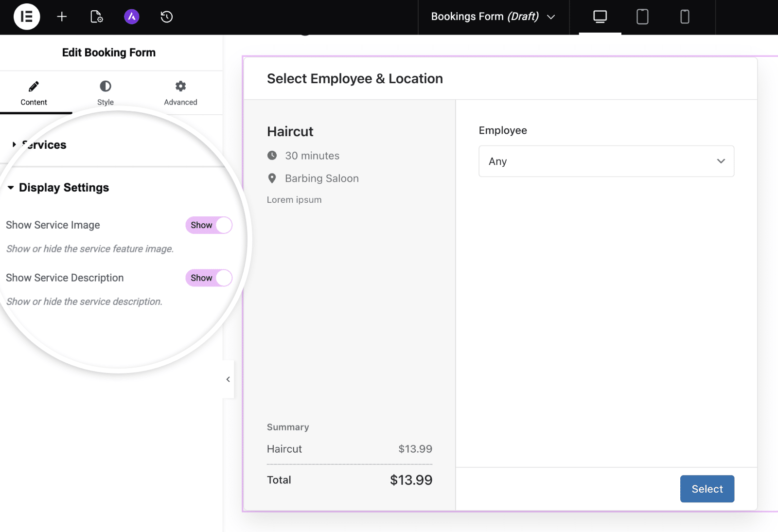The height and width of the screenshot is (532, 778).
Task: Open the Advanced tab
Action: (180, 92)
